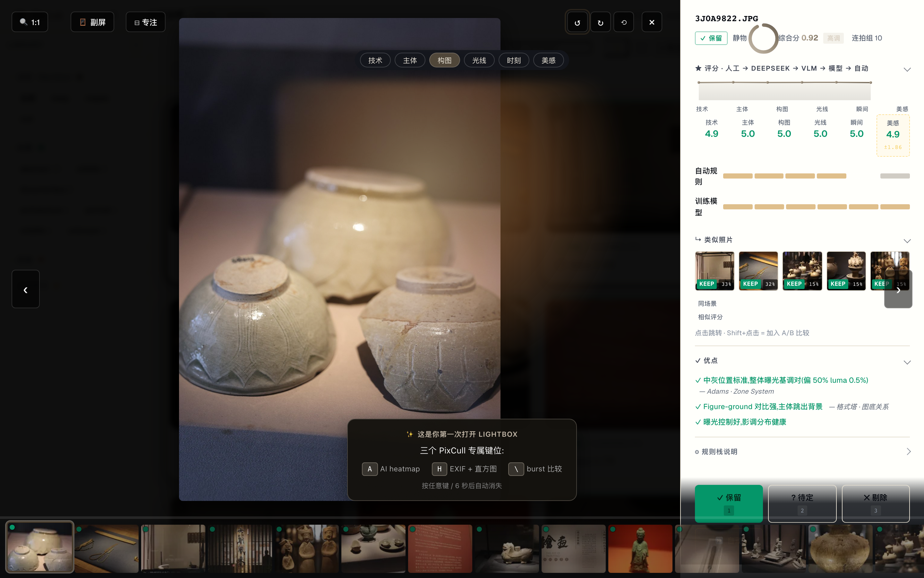
Task: Rotate the image clockwise
Action: (x=600, y=22)
